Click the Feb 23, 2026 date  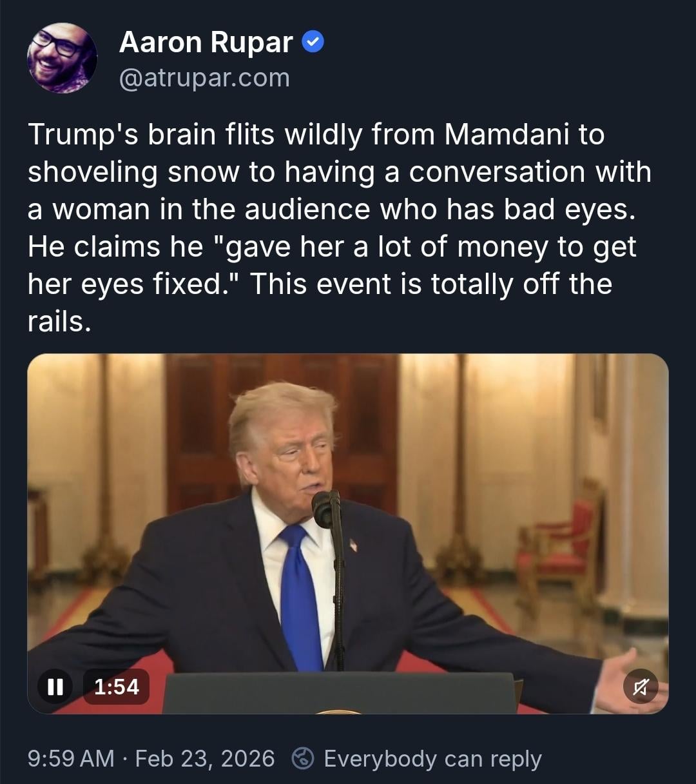pos(205,759)
